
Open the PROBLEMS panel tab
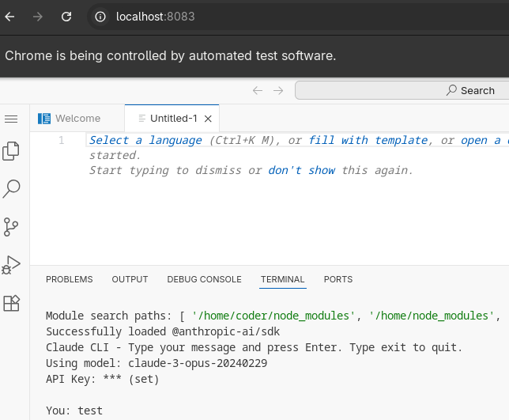pos(69,279)
